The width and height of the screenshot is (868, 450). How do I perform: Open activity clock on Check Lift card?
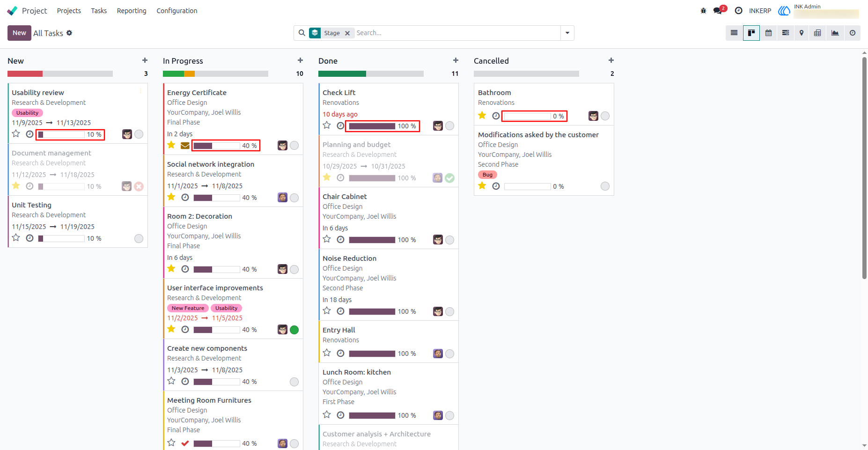340,126
